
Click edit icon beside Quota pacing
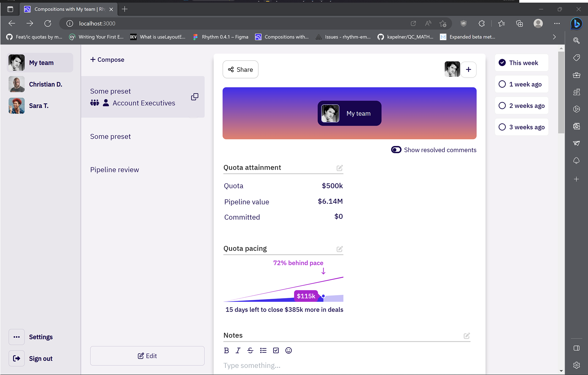[x=339, y=249]
